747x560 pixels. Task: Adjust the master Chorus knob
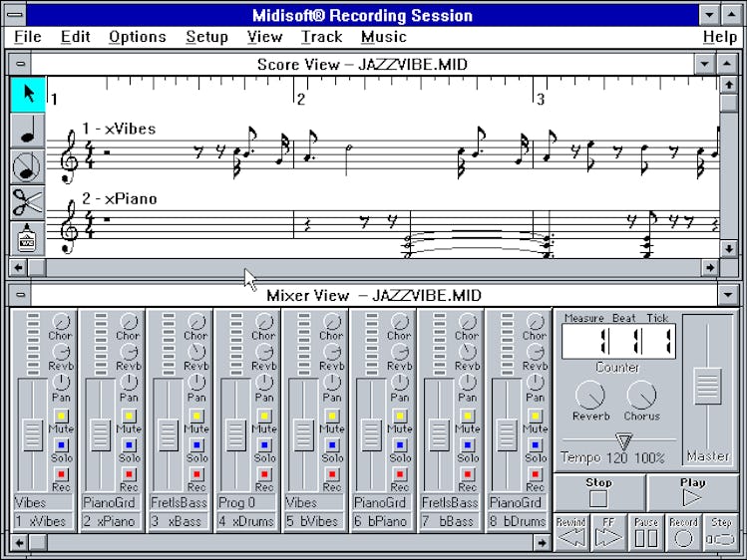click(641, 395)
